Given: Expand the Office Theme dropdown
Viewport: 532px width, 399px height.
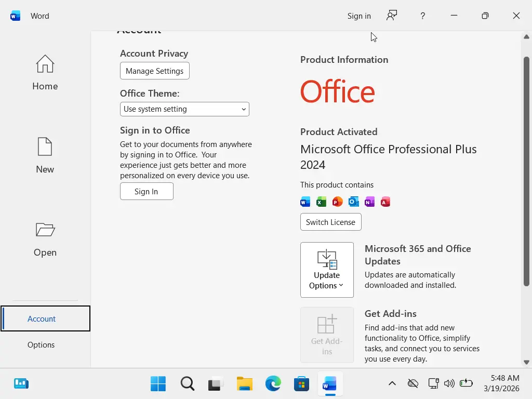Looking at the screenshot, I should (184, 109).
